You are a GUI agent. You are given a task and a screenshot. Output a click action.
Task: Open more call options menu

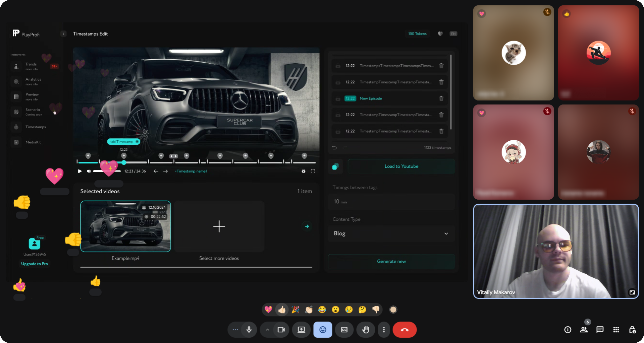tap(384, 330)
